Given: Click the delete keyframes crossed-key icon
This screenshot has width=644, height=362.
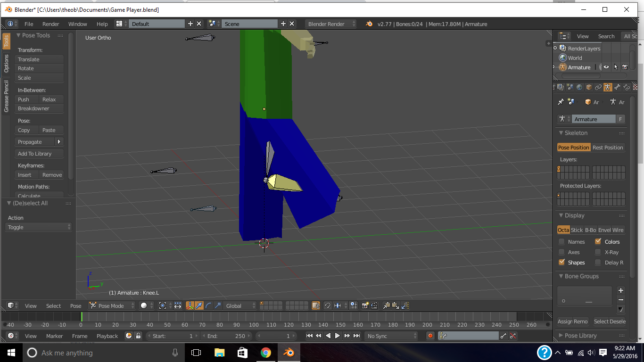Looking at the screenshot, I should (x=513, y=336).
